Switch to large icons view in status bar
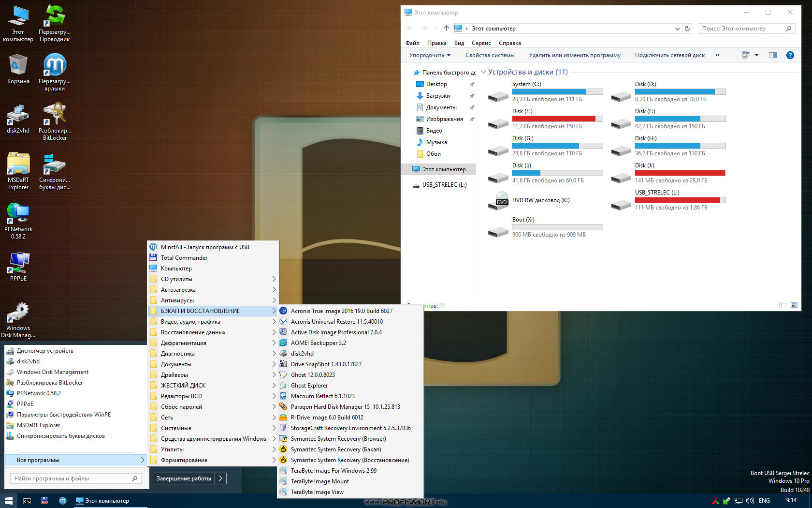Screen dimensions: 812x508 (x=793, y=305)
